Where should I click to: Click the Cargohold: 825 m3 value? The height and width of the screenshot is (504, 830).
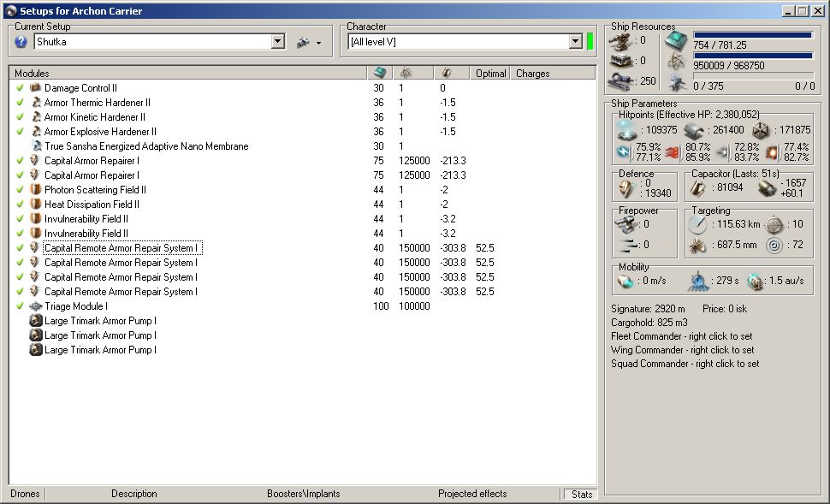[x=649, y=323]
